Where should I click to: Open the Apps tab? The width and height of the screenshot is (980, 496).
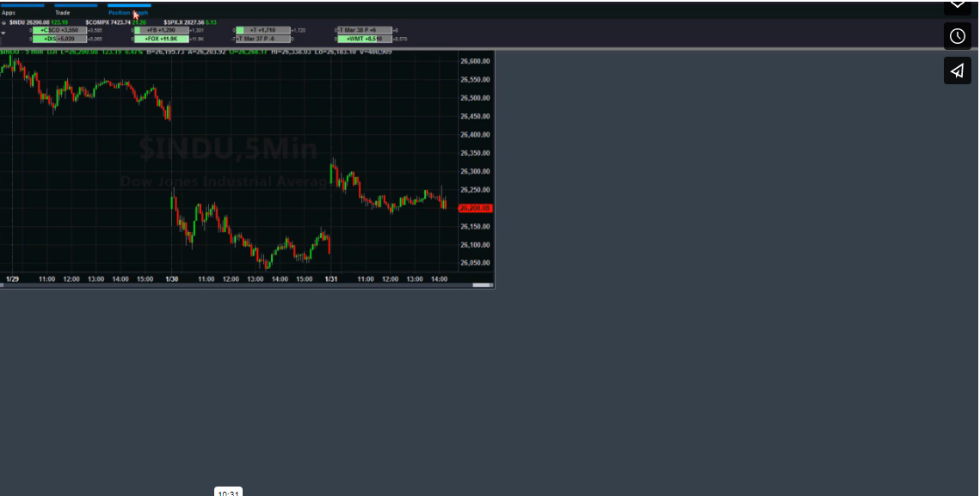tap(9, 13)
